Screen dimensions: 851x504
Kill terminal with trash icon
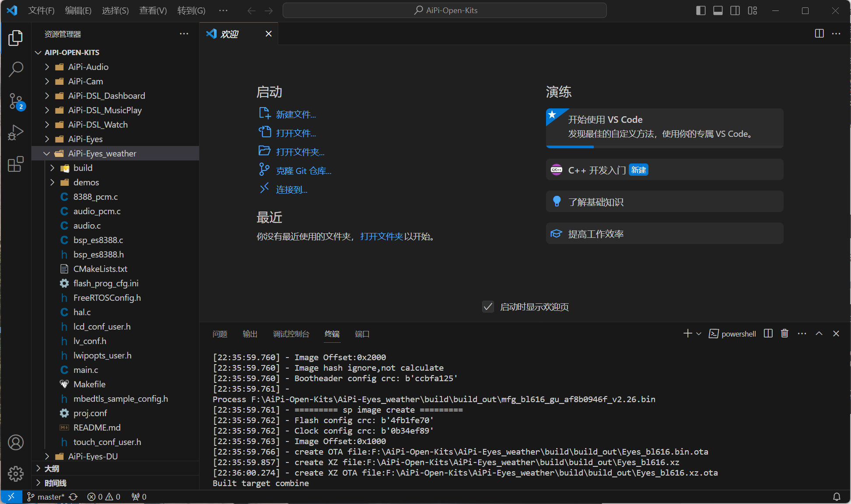coord(784,334)
